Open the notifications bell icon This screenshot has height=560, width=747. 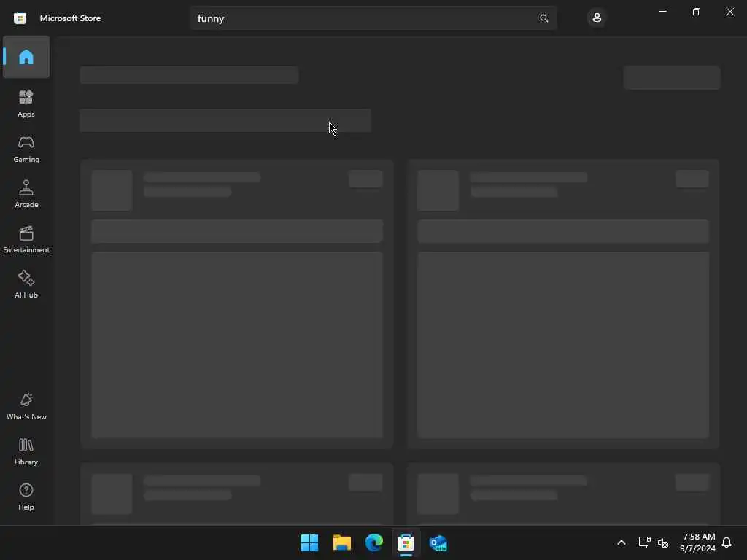tap(727, 542)
